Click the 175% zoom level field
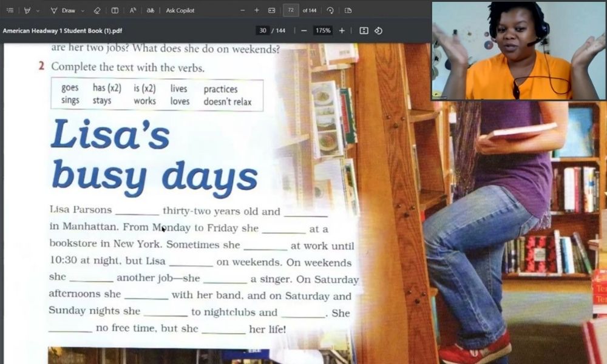 (x=323, y=30)
